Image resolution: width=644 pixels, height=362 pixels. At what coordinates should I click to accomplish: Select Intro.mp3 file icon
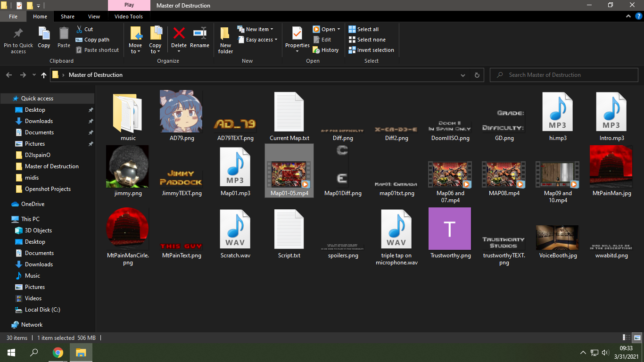611,112
